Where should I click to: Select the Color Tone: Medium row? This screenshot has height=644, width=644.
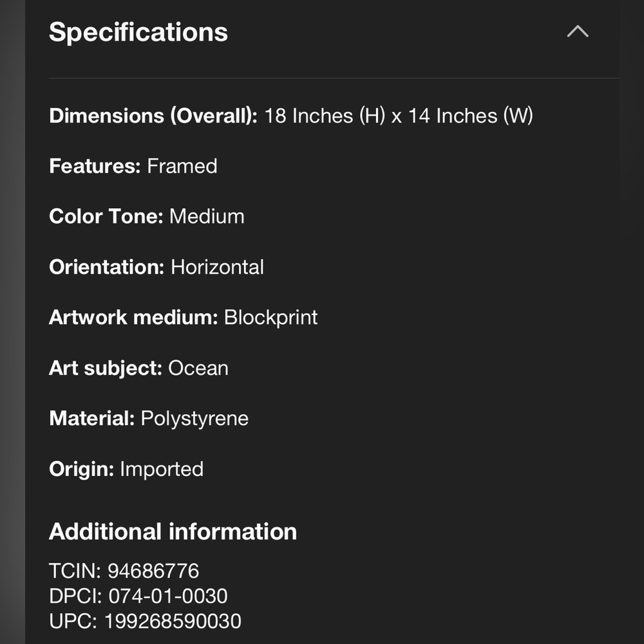pos(147,216)
